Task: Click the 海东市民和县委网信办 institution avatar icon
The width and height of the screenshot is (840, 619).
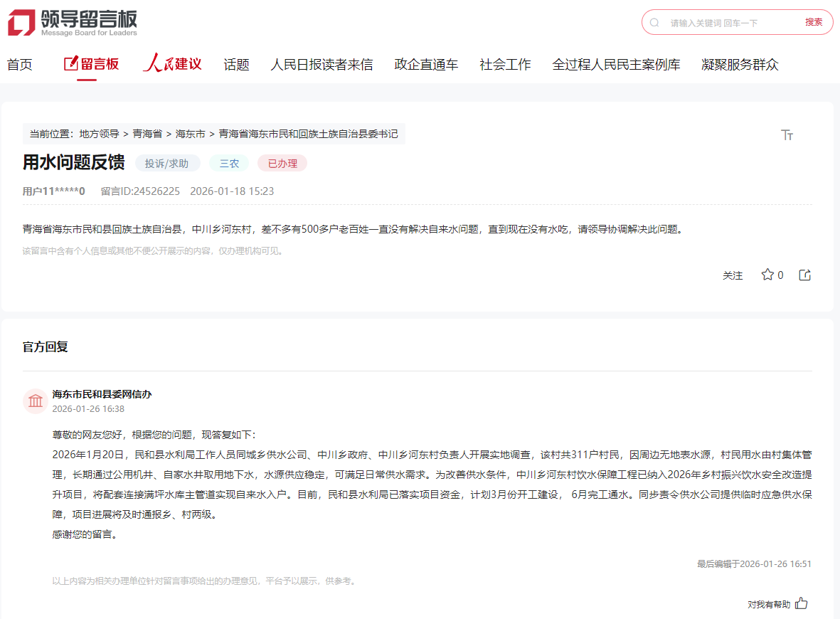Action: (36, 401)
